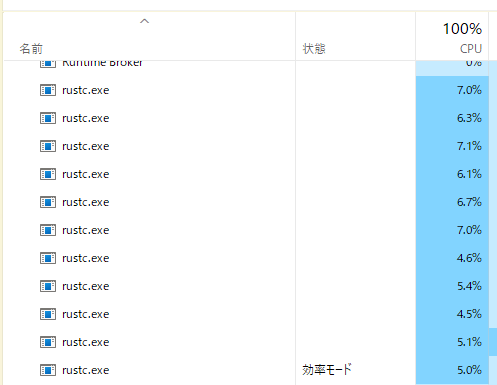Viewport: 497px width, 385px height.
Task: Click the 5.4% CPU cell
Action: coord(452,286)
